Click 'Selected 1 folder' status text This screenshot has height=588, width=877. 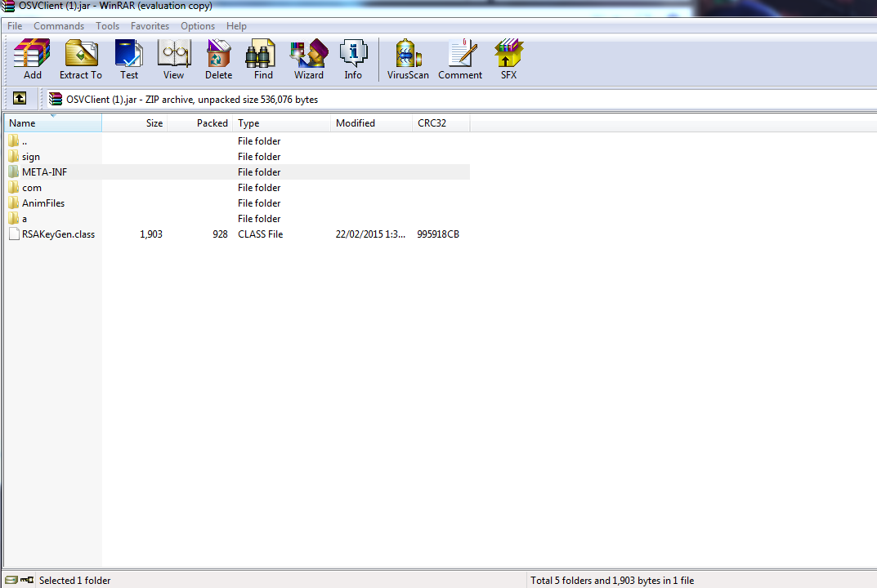75,580
